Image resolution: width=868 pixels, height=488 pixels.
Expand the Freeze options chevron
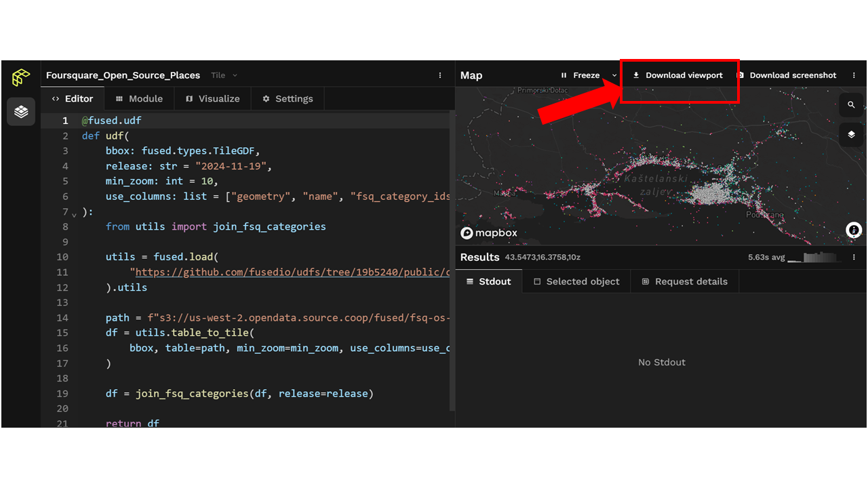click(x=614, y=75)
